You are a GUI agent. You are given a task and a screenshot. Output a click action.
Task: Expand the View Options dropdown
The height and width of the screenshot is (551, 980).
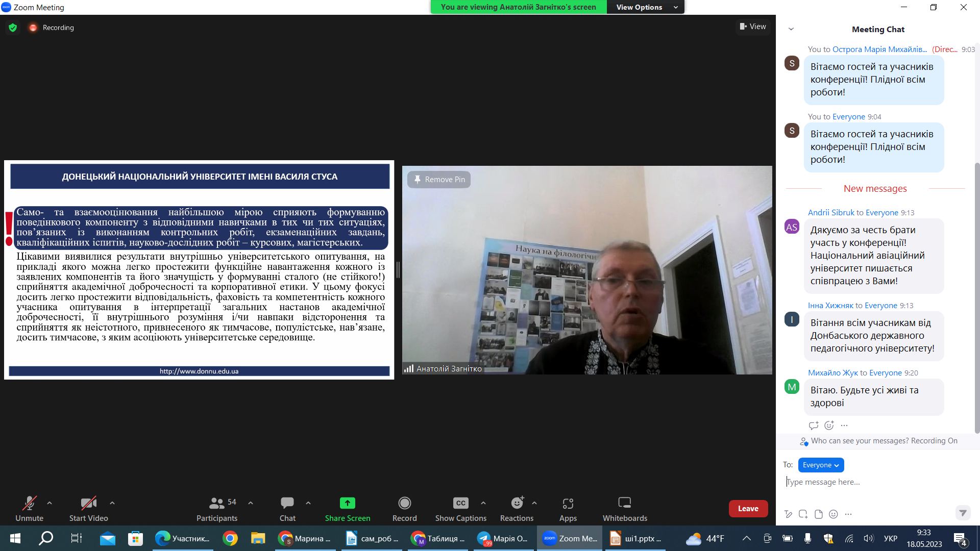(645, 7)
